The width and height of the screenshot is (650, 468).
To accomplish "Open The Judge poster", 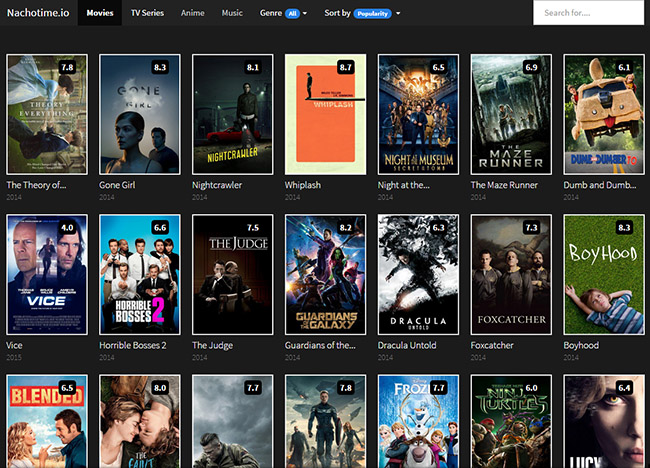I will (x=233, y=274).
